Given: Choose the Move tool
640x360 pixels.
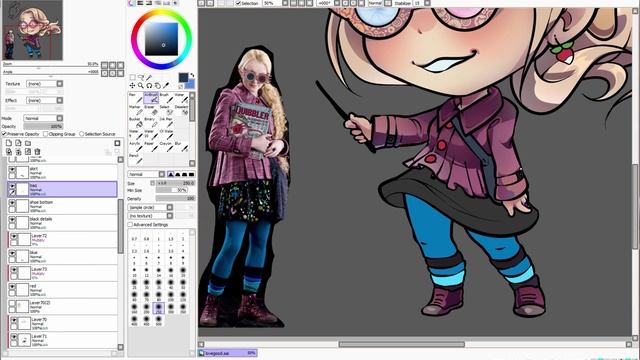Looking at the screenshot, I should coord(132,85).
